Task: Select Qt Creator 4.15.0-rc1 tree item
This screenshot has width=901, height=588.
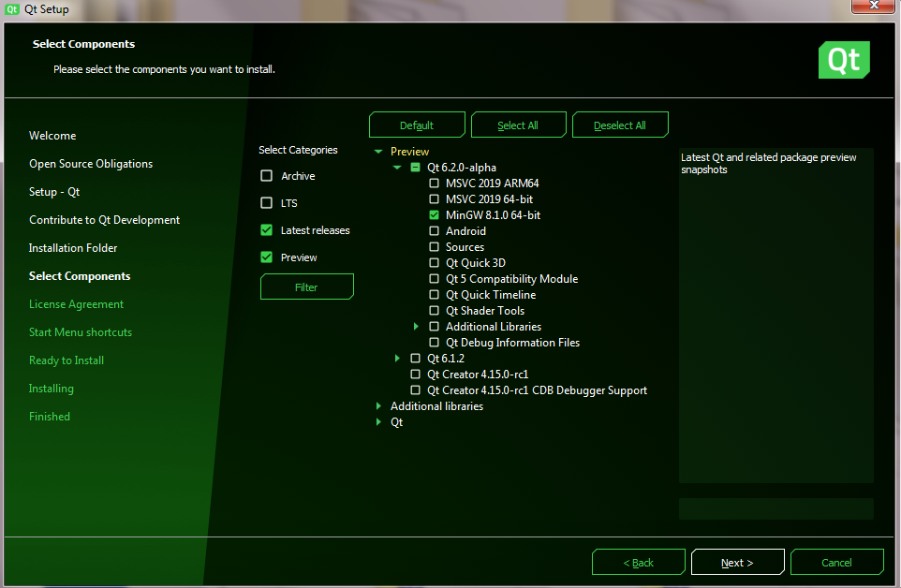Action: coord(478,375)
